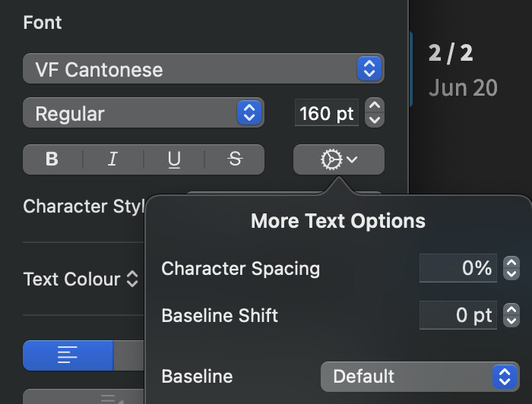532x404 pixels.
Task: Open Regular font style dropdown
Action: pyautogui.click(x=144, y=114)
